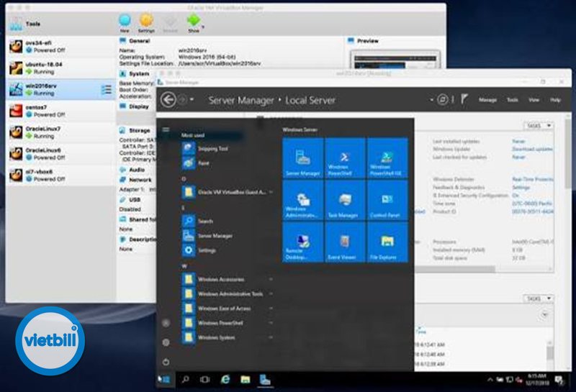Click the New VM toolbar icon

click(125, 23)
